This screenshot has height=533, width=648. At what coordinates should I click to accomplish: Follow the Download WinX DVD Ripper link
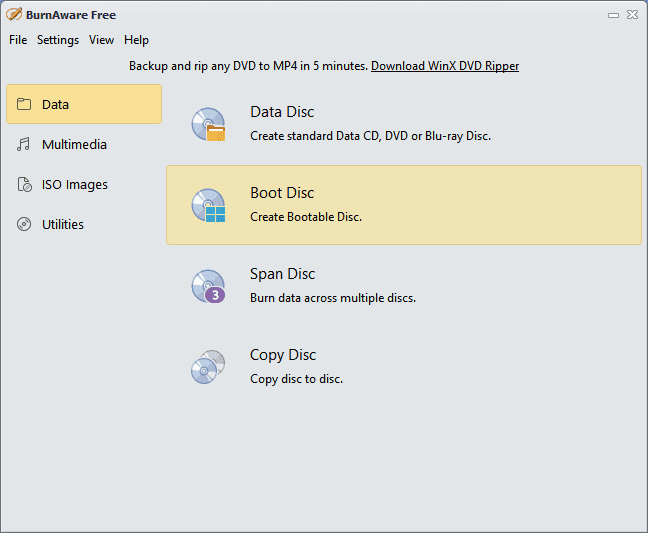pos(445,66)
